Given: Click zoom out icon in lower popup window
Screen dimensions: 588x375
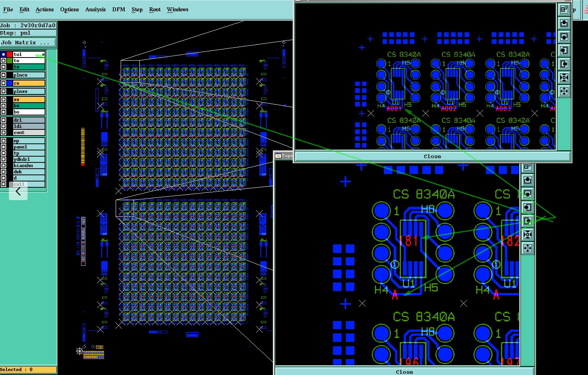Looking at the screenshot, I should [x=527, y=248].
